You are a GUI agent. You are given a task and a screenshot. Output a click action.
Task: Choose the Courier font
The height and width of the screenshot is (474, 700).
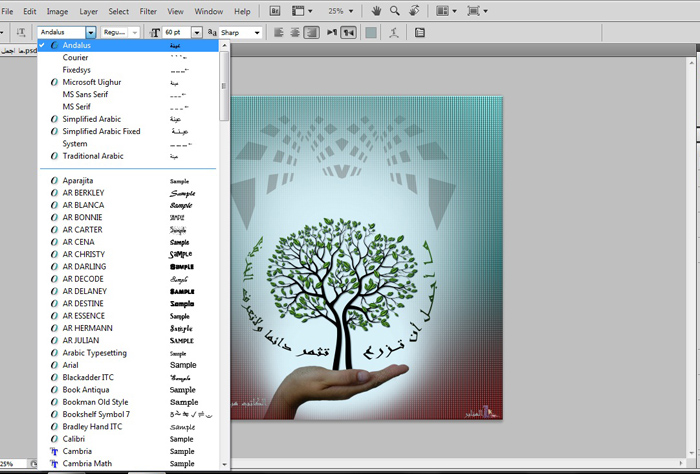[128, 58]
